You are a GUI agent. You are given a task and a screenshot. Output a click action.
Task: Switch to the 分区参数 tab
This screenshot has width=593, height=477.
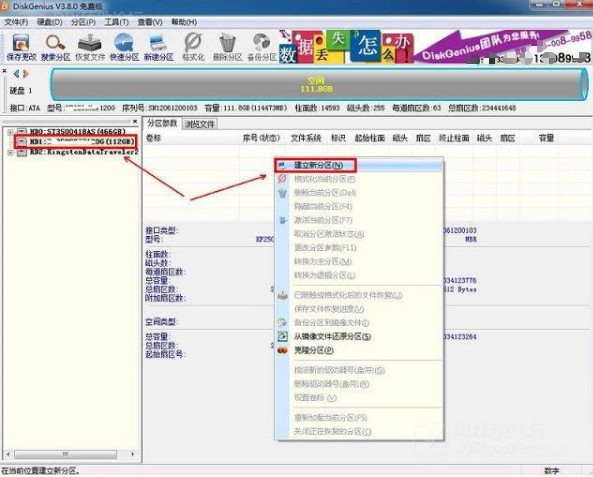click(162, 123)
